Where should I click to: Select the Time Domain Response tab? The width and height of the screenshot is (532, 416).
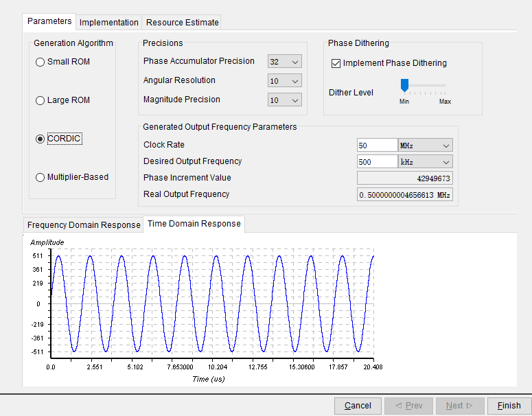coord(194,224)
